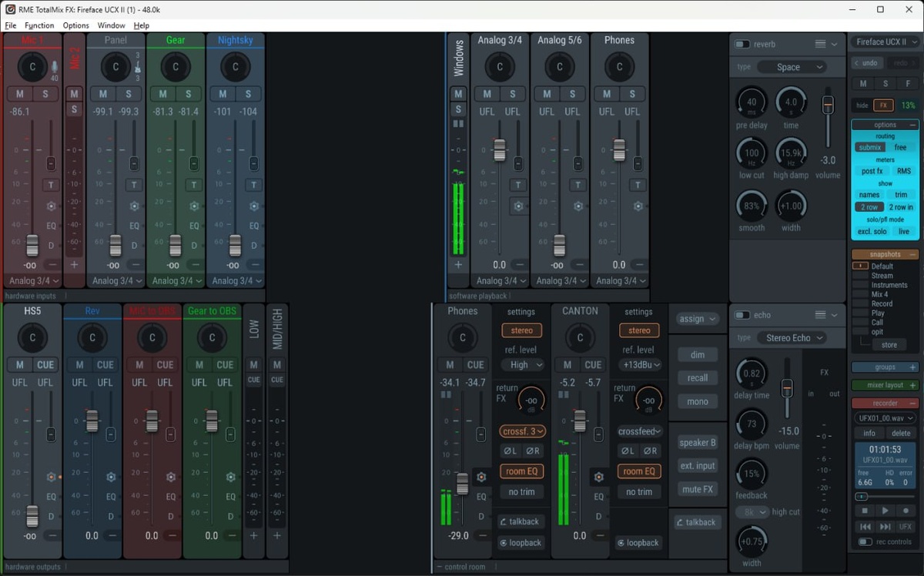Click the pre delay knob in reverb

tap(752, 102)
